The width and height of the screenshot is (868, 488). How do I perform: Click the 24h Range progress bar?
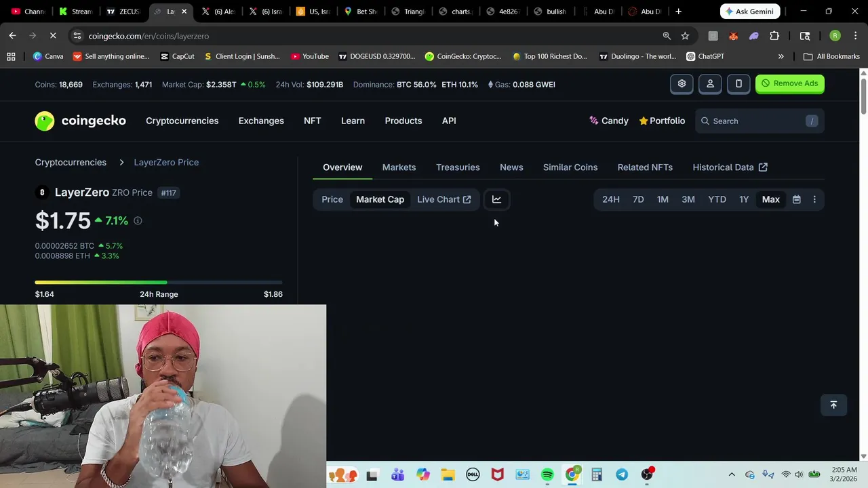pos(159,282)
